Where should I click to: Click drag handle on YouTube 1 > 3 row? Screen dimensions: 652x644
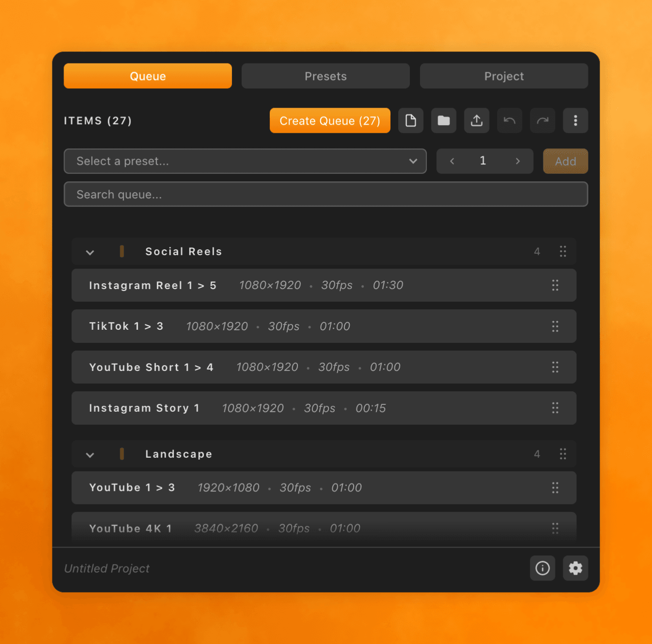click(555, 488)
